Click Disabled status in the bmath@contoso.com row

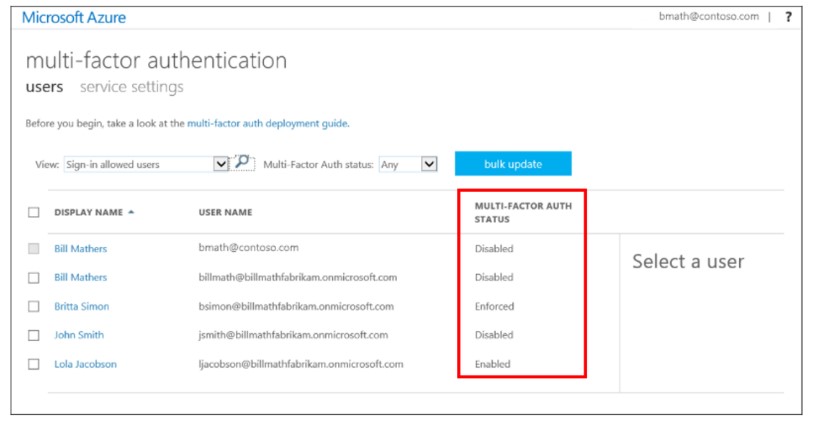[x=494, y=248]
